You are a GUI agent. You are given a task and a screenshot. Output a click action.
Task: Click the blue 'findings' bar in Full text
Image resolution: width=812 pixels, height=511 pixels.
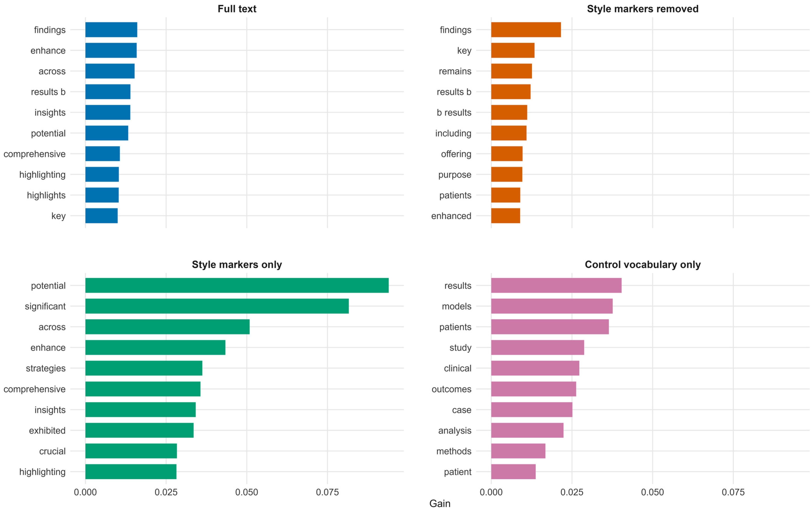tap(111, 30)
